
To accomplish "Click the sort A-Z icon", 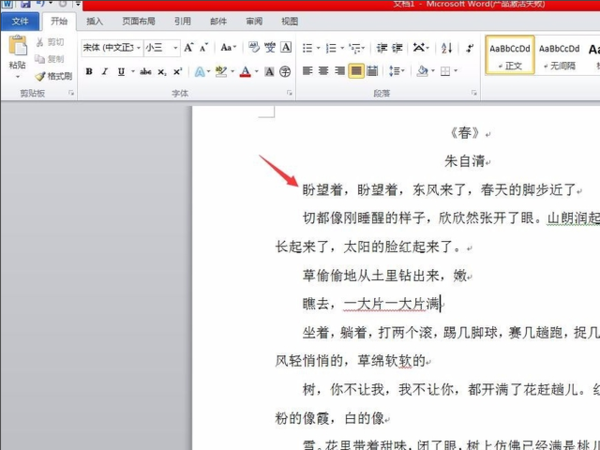I will tap(447, 48).
